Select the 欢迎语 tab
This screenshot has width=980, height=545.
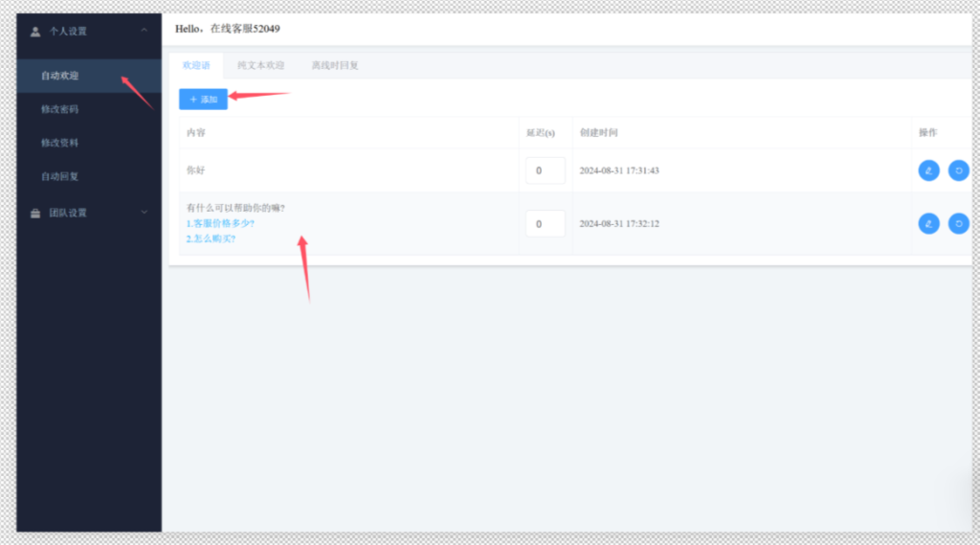coord(196,66)
